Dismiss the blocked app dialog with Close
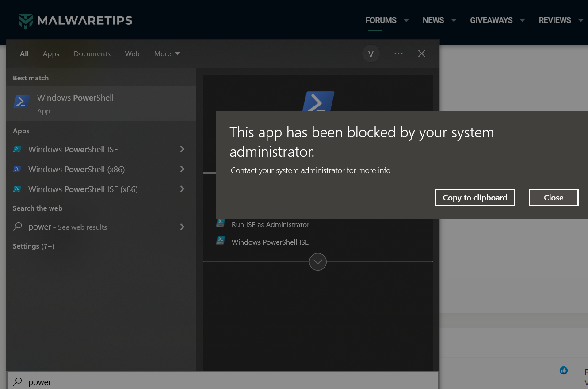 [553, 197]
